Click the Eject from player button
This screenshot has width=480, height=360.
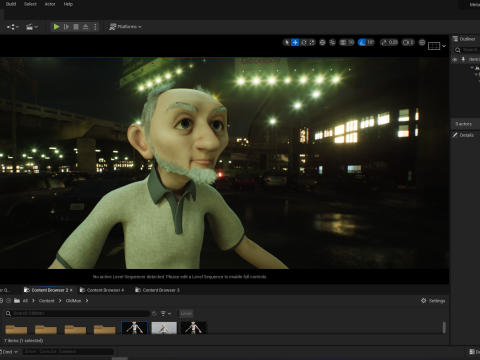86,27
